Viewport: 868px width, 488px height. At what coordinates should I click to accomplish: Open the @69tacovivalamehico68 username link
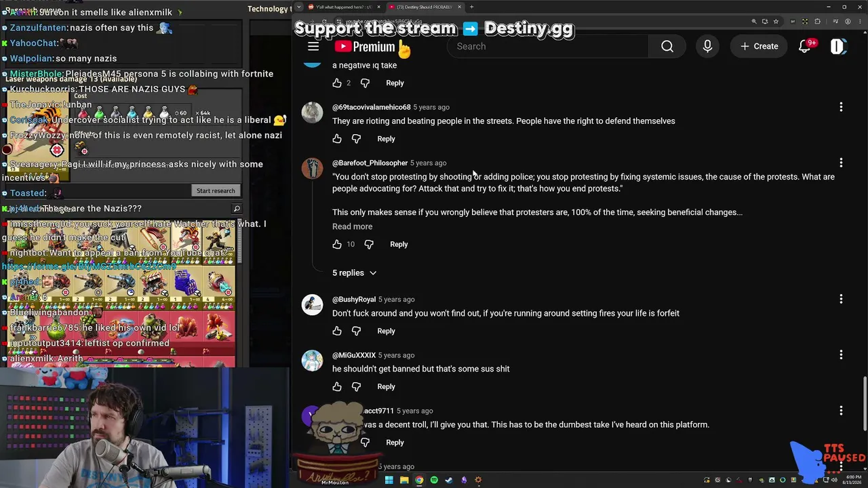(372, 107)
